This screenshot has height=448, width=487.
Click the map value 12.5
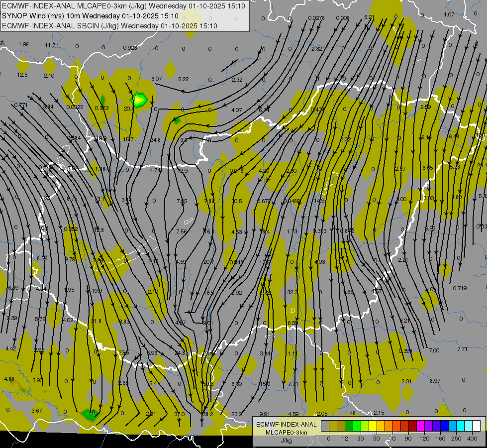pos(22,75)
